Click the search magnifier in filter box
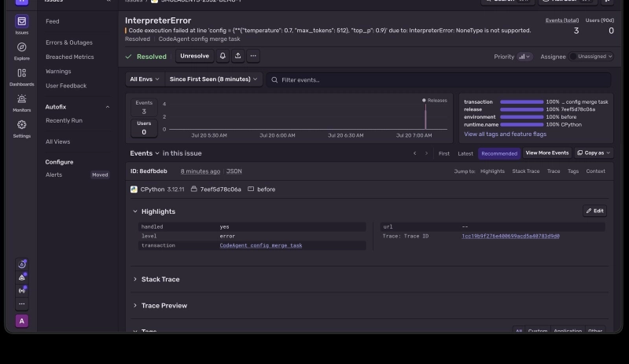 tap(274, 80)
